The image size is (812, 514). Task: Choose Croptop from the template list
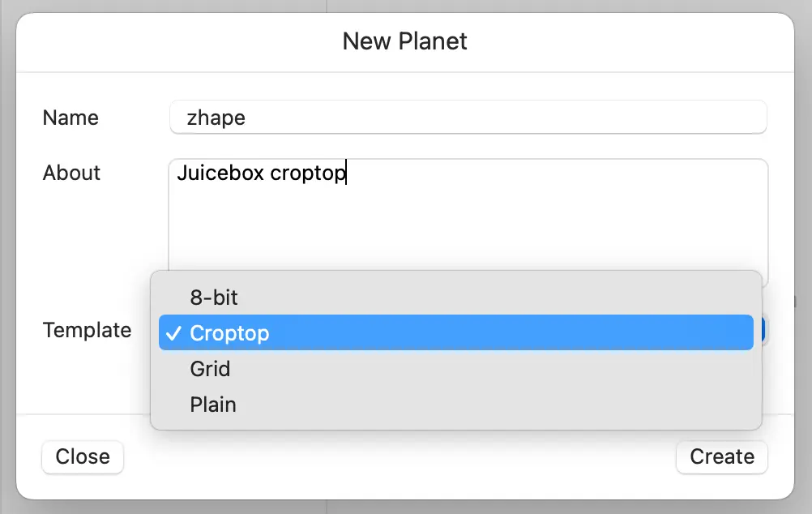point(229,332)
